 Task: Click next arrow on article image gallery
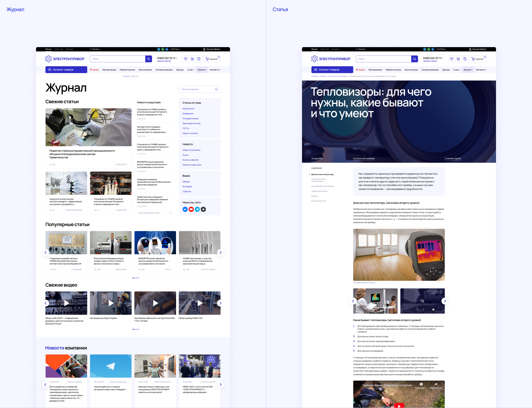(445, 301)
